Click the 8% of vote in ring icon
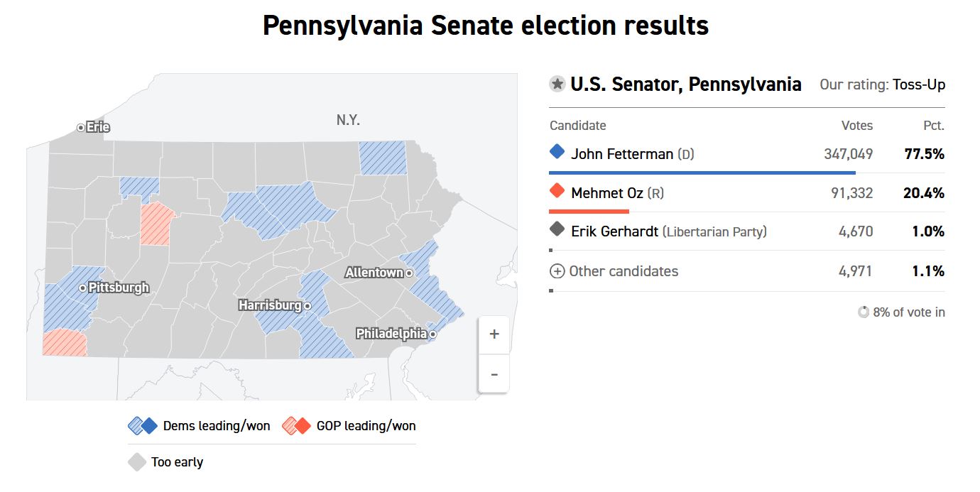The height and width of the screenshot is (492, 980). (864, 312)
